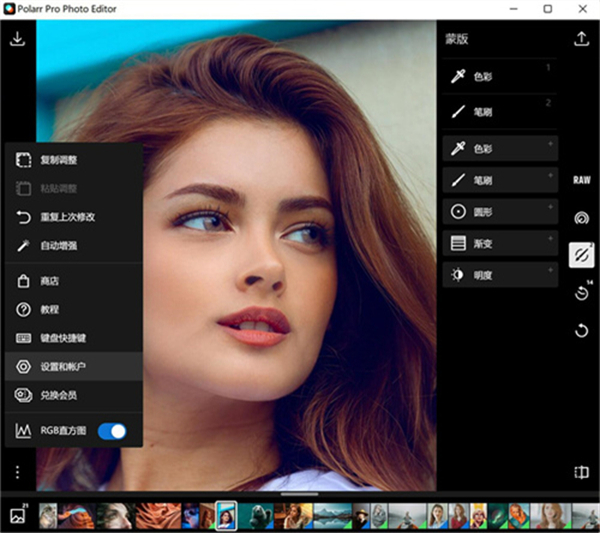Open 商店 from the menu

(x=74, y=281)
